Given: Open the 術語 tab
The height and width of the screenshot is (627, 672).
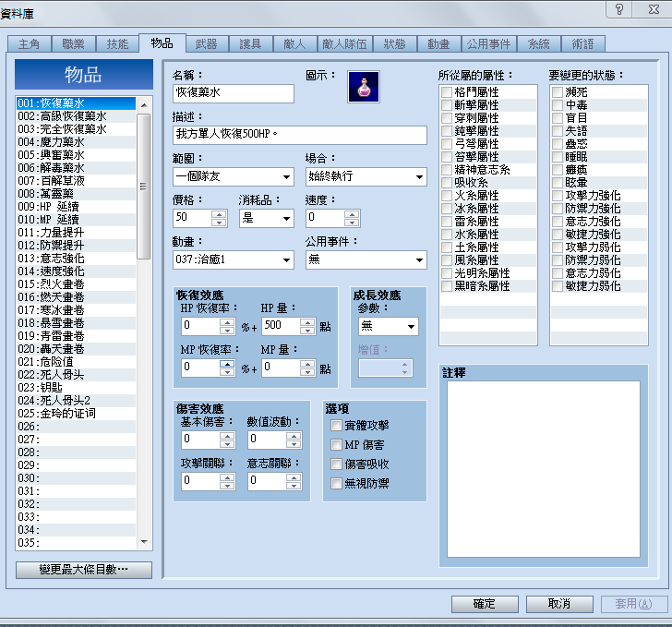Looking at the screenshot, I should 582,44.
